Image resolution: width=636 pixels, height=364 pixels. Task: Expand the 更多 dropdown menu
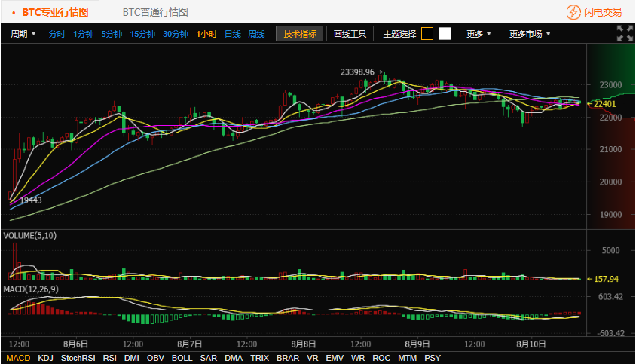[479, 34]
